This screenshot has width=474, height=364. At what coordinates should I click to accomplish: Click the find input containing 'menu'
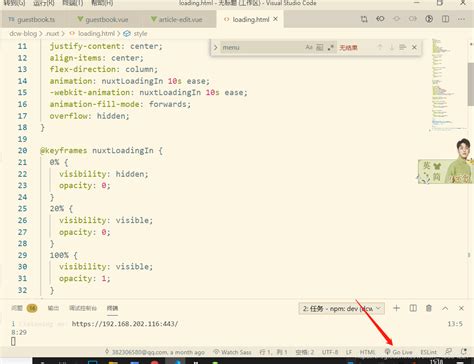click(262, 47)
